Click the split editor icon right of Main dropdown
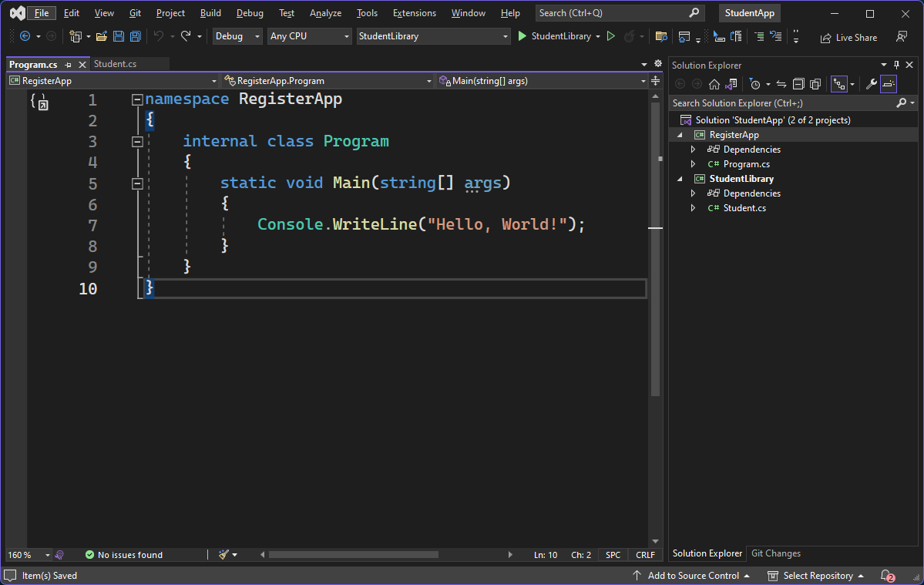Image resolution: width=924 pixels, height=585 pixels. (655, 81)
